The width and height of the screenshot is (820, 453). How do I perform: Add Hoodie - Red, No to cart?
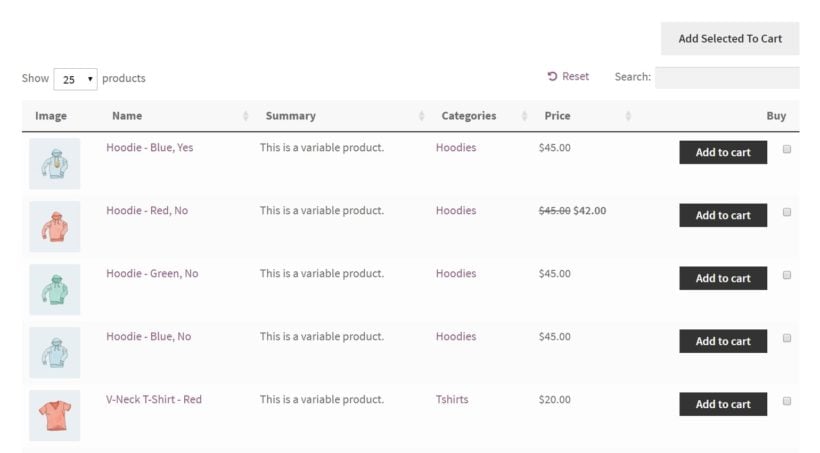[723, 215]
